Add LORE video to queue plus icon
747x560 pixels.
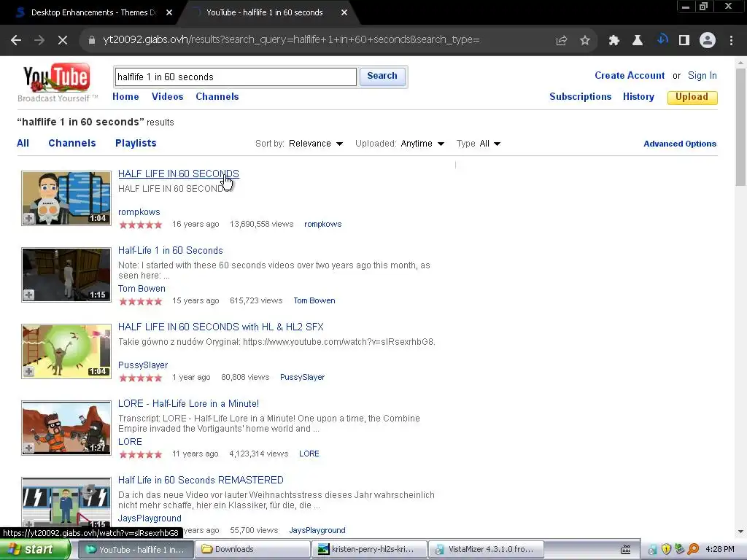click(28, 448)
